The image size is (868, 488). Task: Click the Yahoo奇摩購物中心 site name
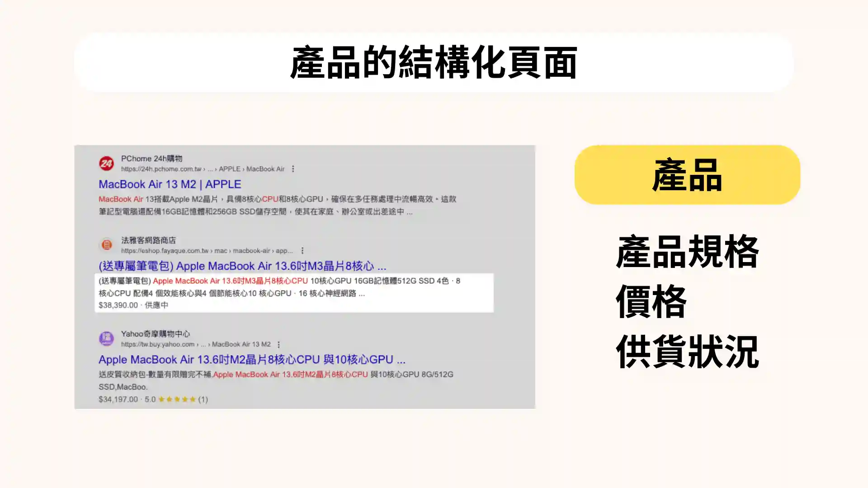click(155, 334)
